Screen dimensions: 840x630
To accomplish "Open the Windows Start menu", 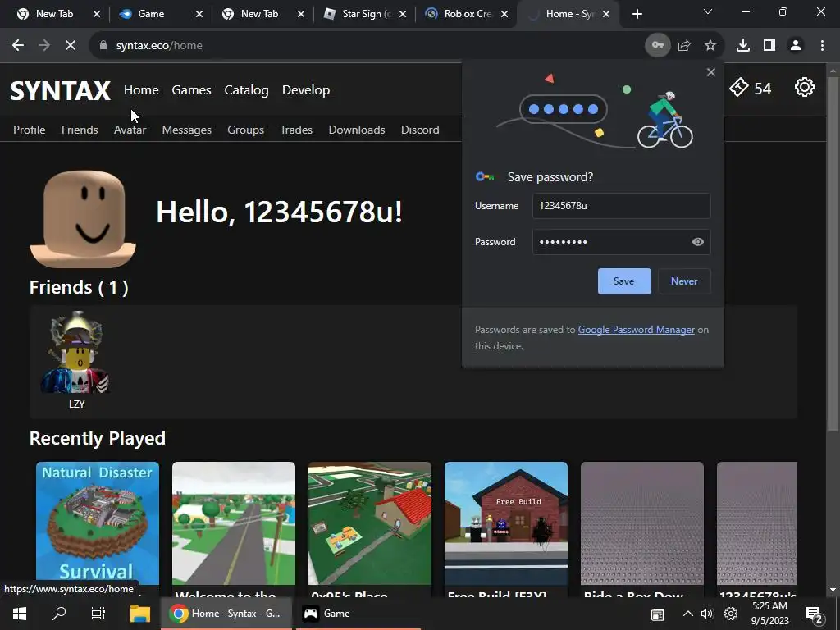I will click(20, 614).
